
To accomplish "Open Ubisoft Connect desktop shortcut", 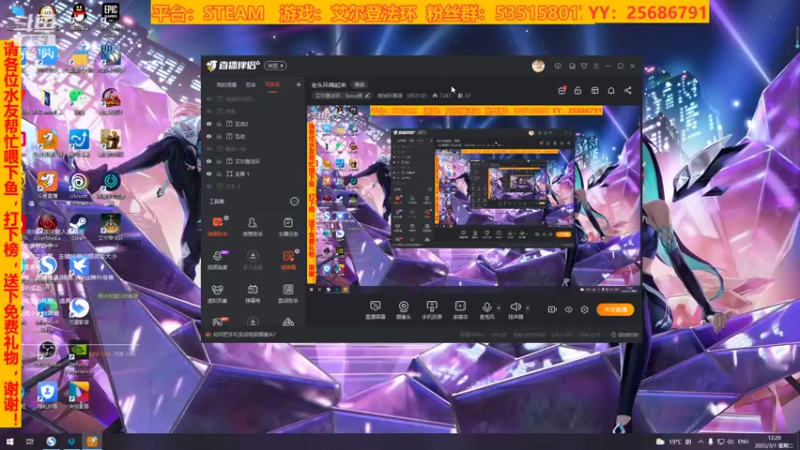I will [x=79, y=185].
